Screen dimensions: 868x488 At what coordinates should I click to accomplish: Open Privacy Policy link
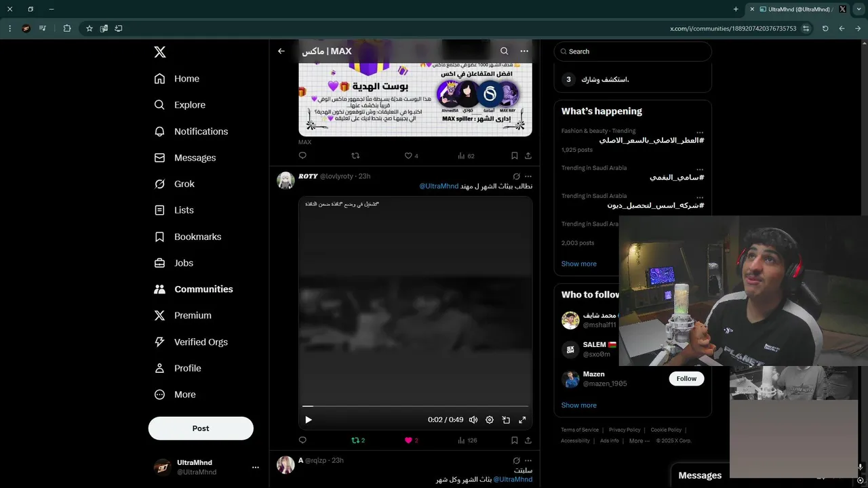pyautogui.click(x=625, y=430)
